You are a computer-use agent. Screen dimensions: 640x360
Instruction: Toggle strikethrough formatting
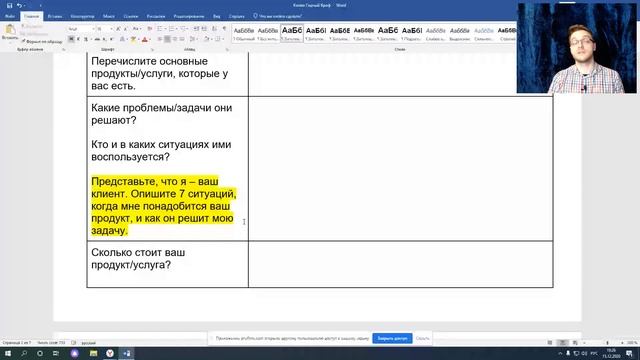click(97, 39)
